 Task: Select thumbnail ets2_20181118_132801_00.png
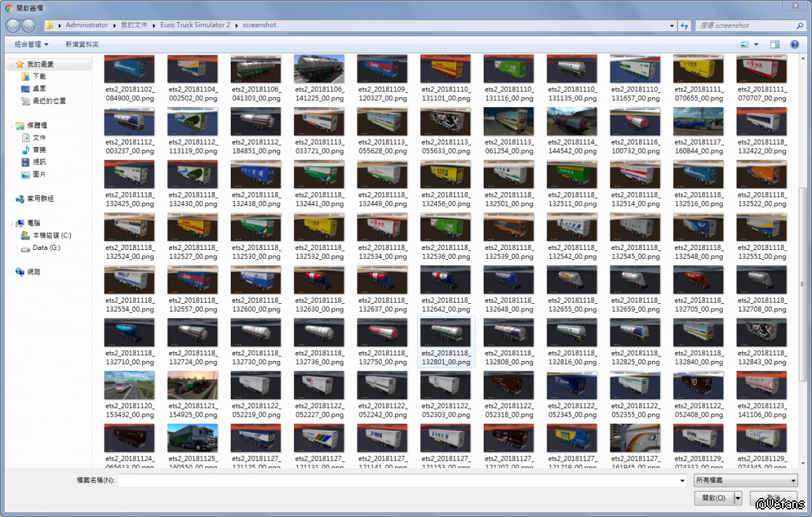point(446,341)
